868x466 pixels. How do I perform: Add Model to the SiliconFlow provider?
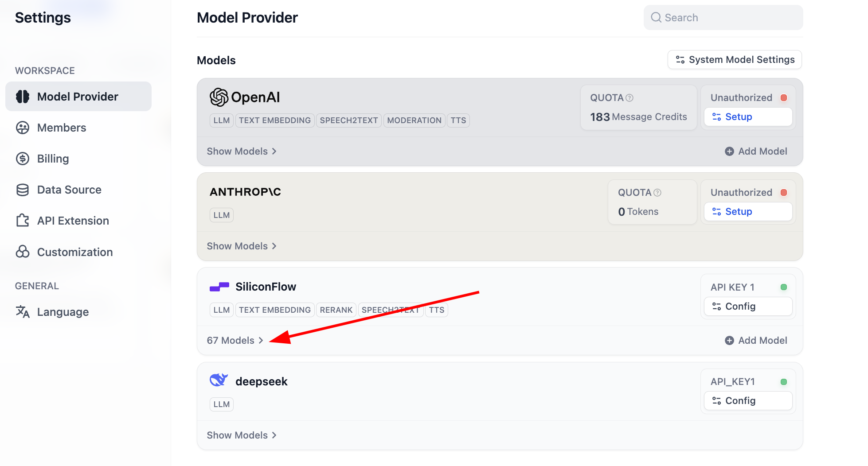pos(756,341)
